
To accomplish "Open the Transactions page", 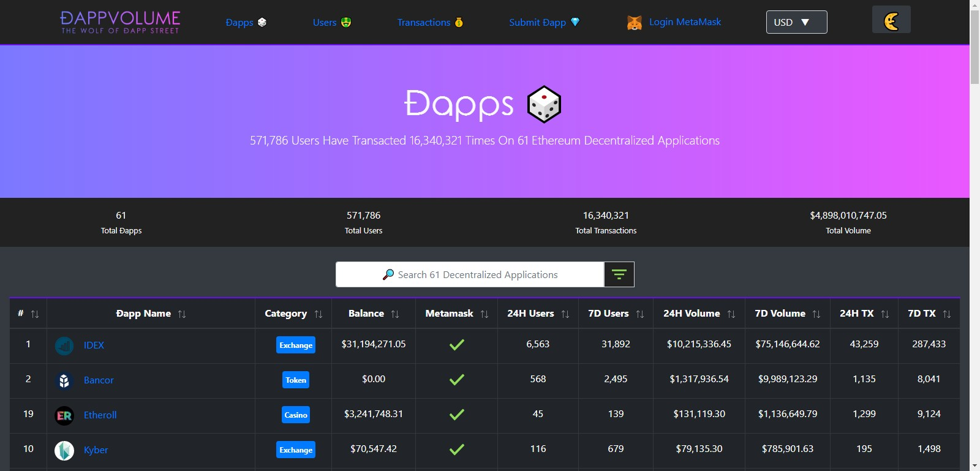I will (424, 22).
